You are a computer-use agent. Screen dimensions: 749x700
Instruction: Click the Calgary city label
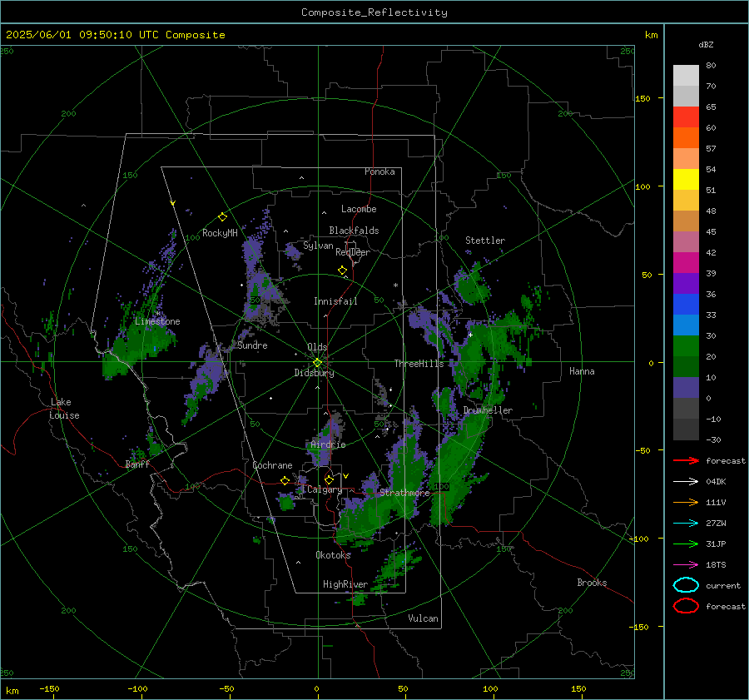point(325,489)
